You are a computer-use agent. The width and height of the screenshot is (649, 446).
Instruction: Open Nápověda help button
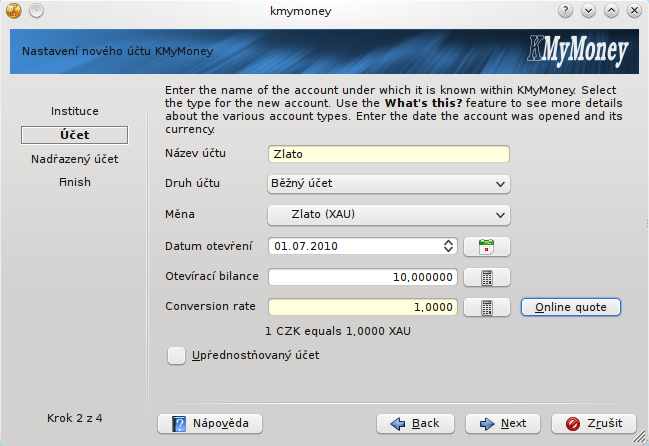coord(210,424)
